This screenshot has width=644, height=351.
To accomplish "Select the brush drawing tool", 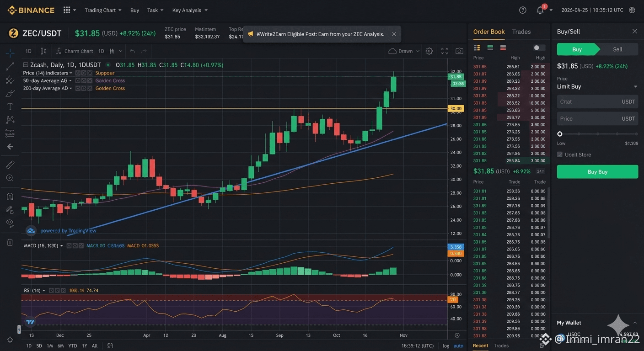I will pos(10,93).
